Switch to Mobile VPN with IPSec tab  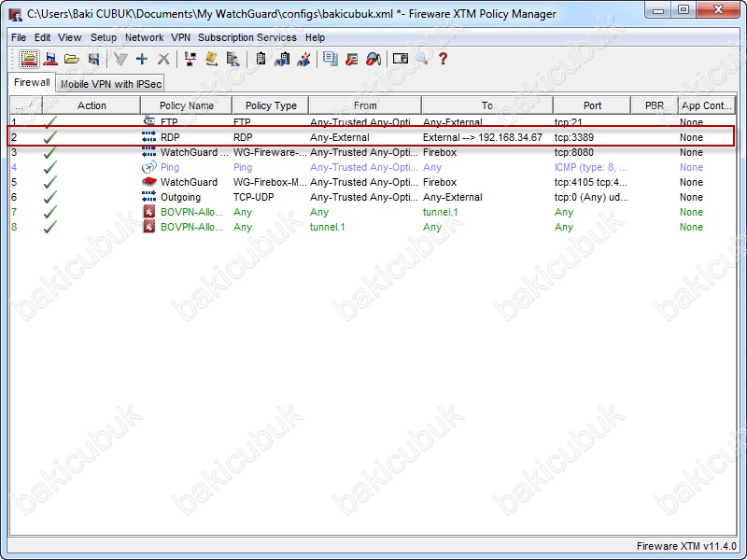coord(111,84)
